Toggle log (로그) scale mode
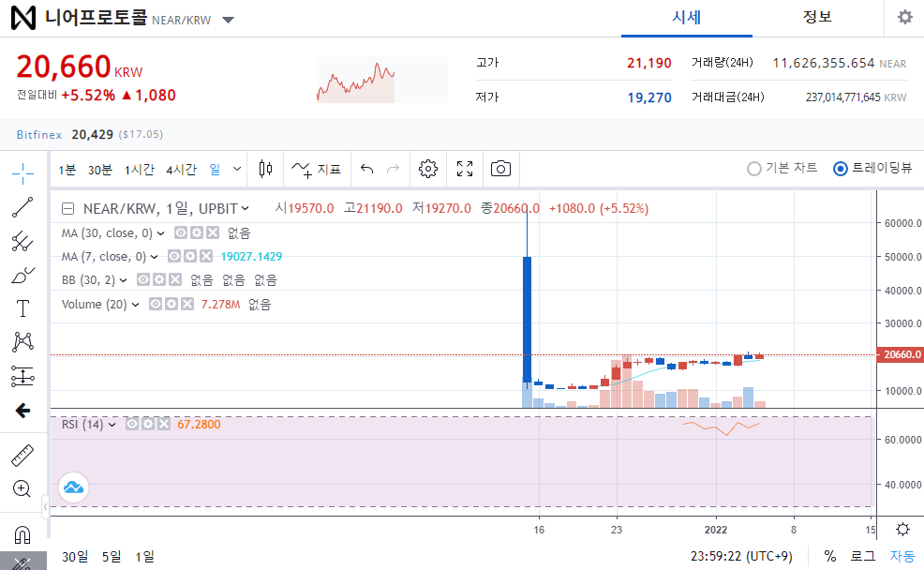Viewport: 924px width, 570px height. coord(863,556)
